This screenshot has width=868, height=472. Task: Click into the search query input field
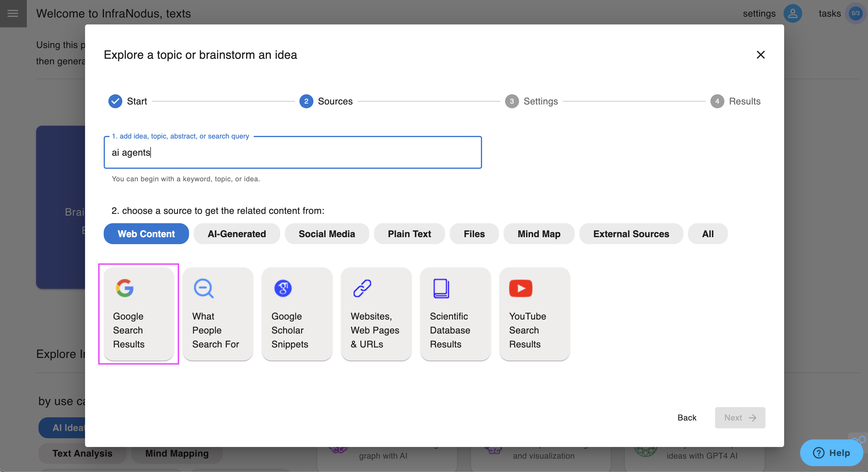[292, 152]
